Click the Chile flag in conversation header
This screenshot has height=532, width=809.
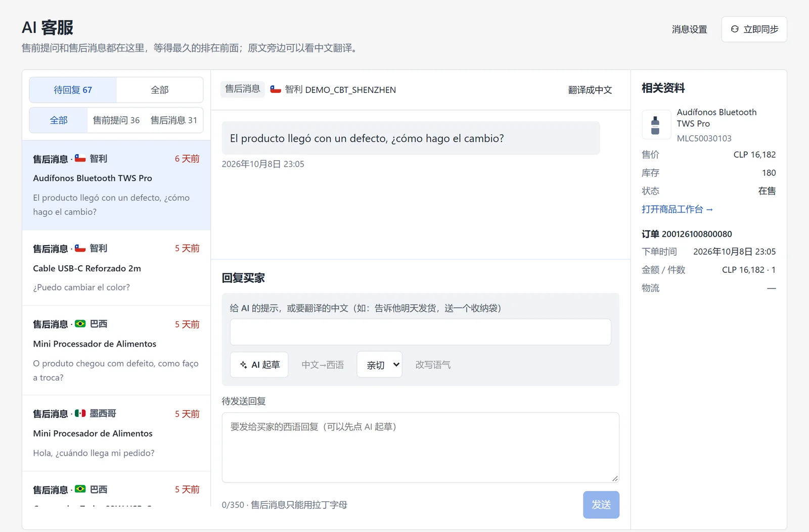276,89
